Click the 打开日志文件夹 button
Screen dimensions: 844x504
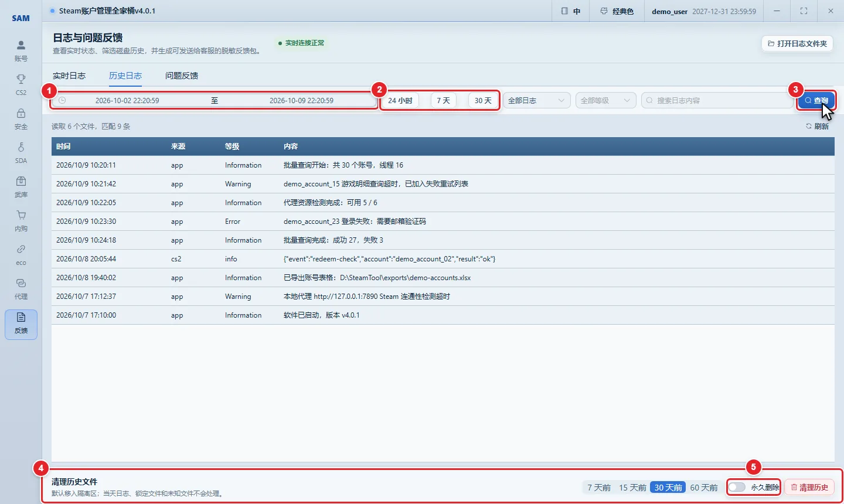(x=797, y=43)
